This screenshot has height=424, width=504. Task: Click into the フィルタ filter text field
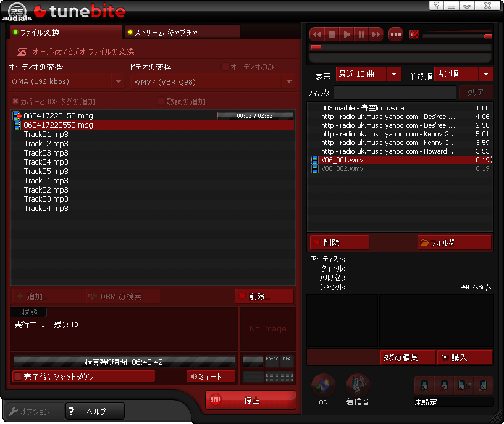pyautogui.click(x=395, y=93)
